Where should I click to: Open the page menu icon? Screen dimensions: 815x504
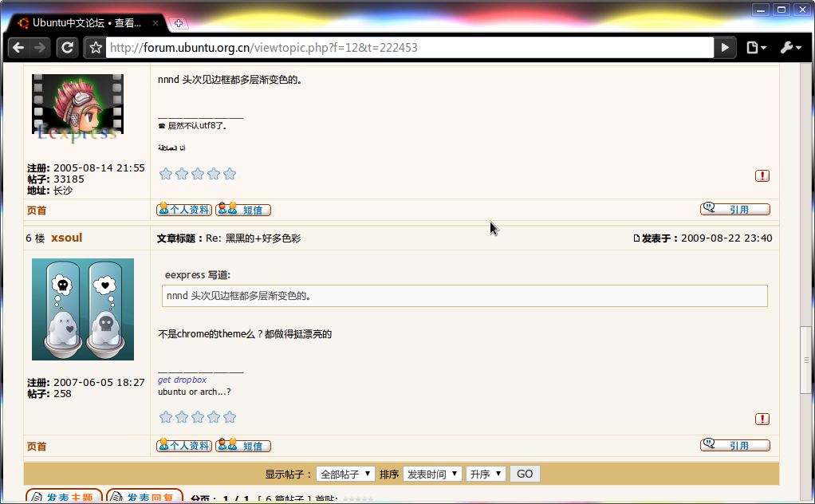point(756,48)
